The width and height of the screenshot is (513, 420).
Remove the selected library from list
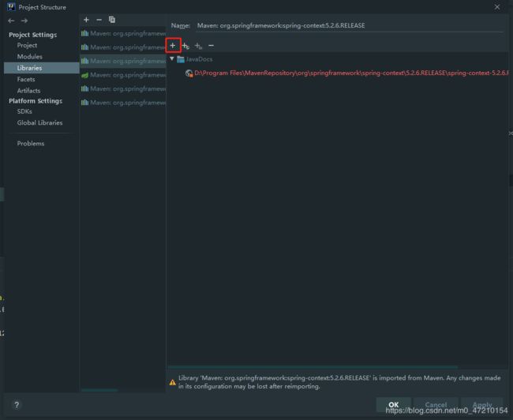point(99,20)
